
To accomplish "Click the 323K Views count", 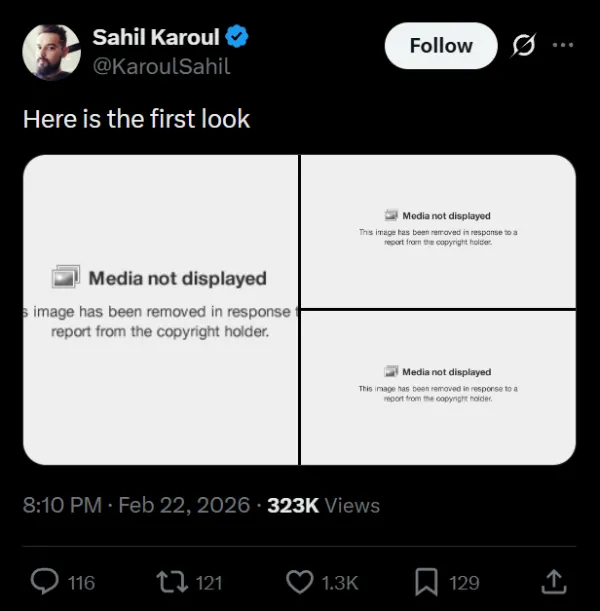I will coord(323,505).
